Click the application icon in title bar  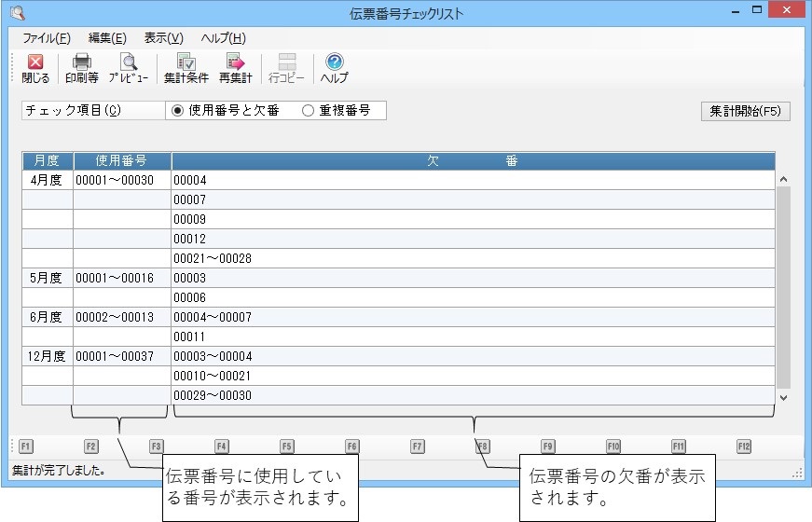point(17,13)
